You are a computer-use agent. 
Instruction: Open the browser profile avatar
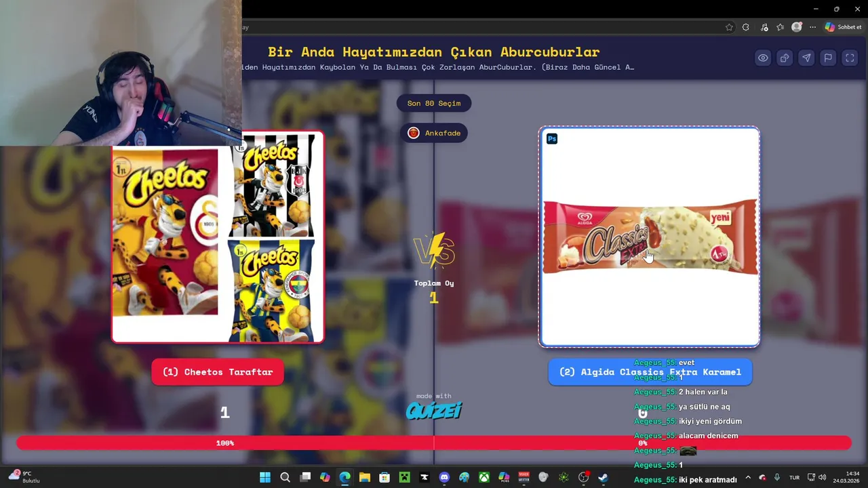click(x=797, y=27)
